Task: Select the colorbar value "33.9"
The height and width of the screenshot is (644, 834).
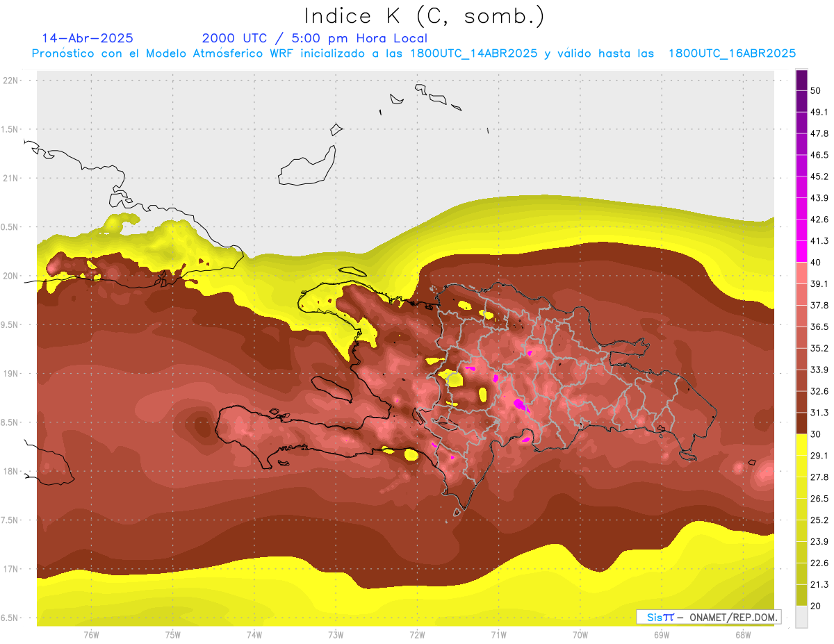Action: [819, 370]
